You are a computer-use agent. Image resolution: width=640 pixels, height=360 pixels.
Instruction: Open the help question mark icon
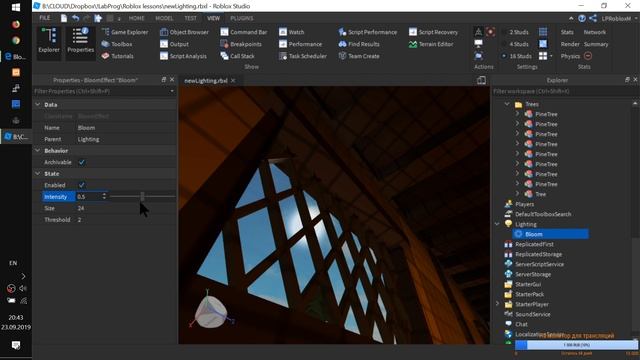(x=582, y=18)
